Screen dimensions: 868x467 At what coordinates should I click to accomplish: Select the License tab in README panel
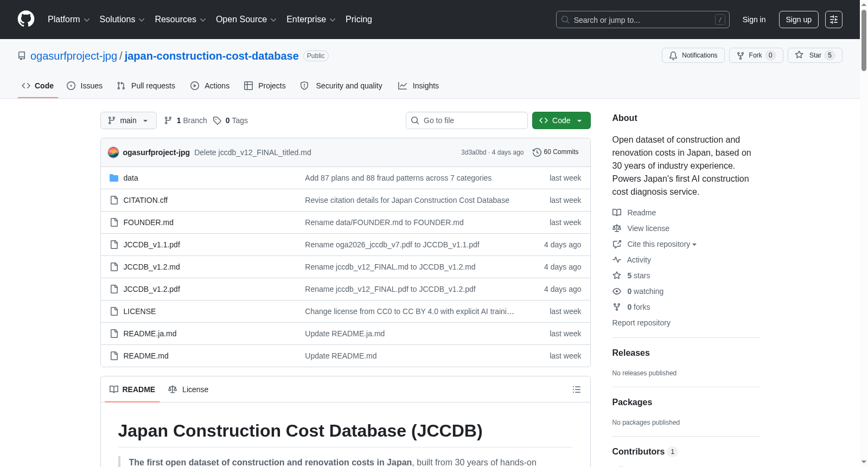point(188,389)
